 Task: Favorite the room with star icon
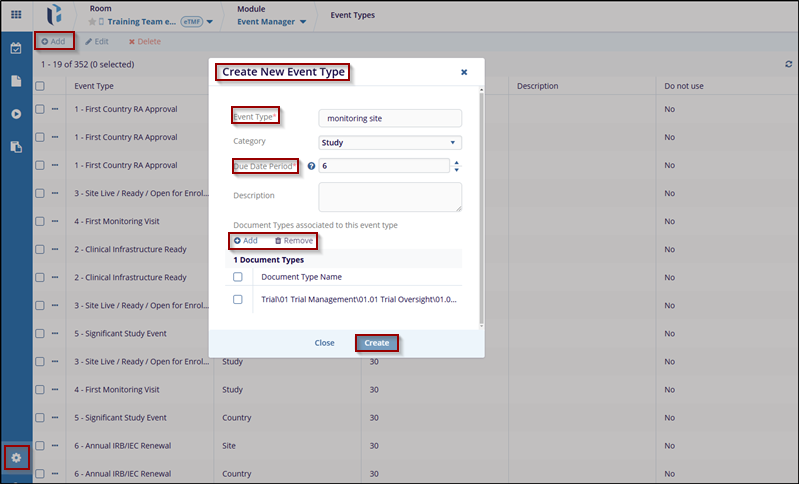tap(92, 22)
